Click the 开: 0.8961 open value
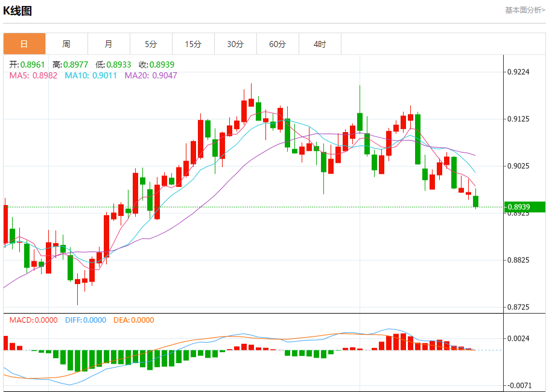Viewport: 549px width, 392px height. pyautogui.click(x=27, y=65)
